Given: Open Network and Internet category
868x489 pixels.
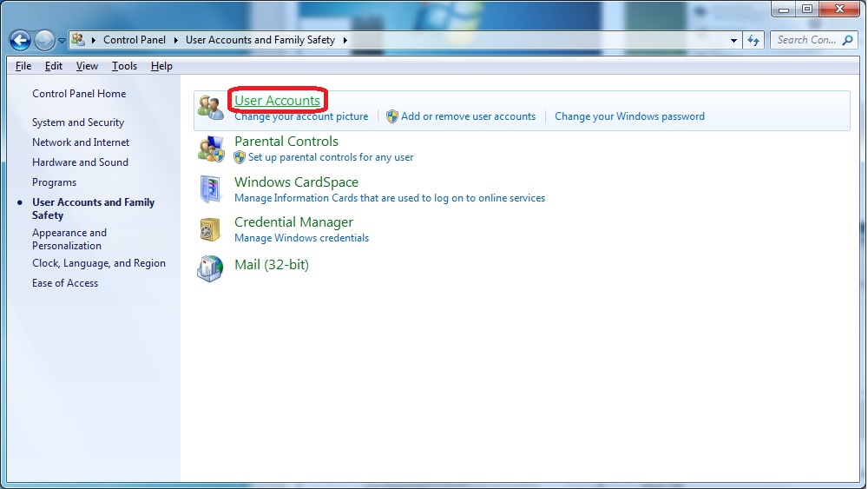Looking at the screenshot, I should pyautogui.click(x=81, y=142).
